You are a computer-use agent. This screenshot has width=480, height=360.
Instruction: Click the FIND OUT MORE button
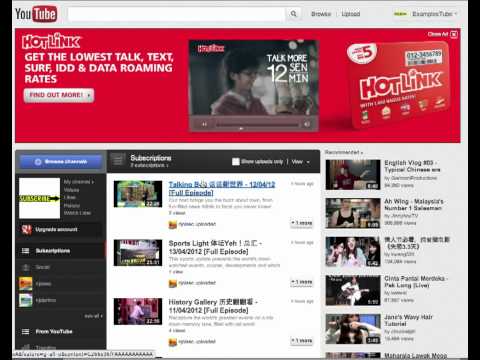coord(59,95)
